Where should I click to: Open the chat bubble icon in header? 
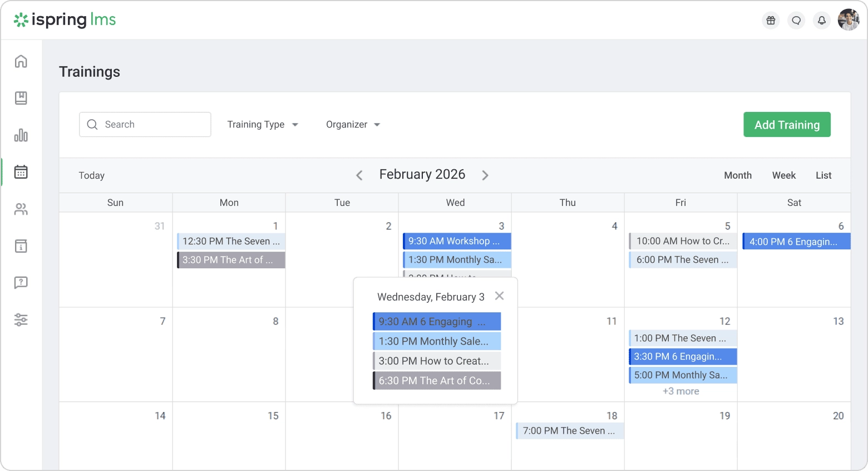click(x=796, y=21)
